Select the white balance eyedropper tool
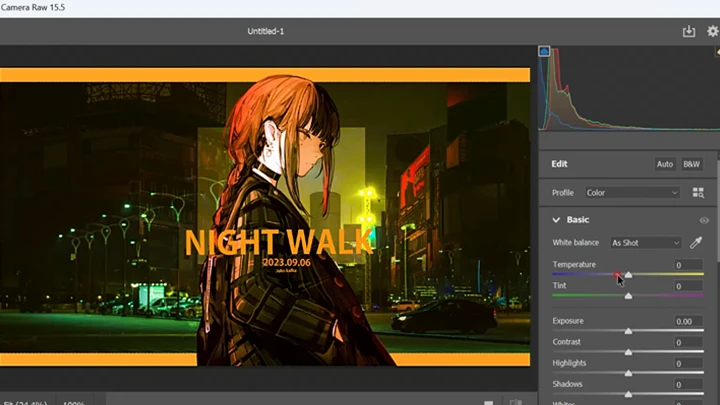The height and width of the screenshot is (405, 720). coord(696,242)
